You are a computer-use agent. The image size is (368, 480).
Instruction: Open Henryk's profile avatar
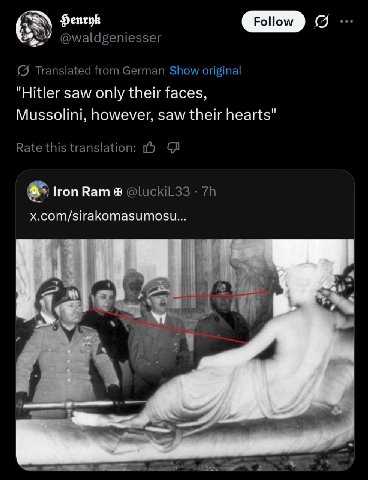coord(34,29)
